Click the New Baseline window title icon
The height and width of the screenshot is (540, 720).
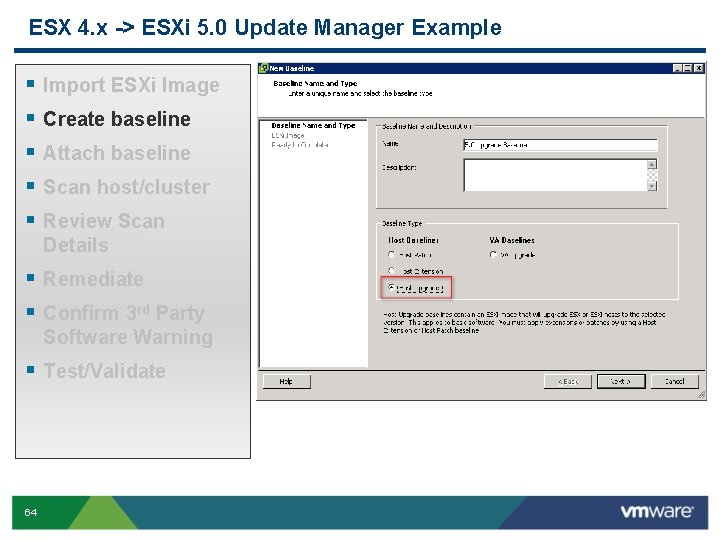click(x=264, y=68)
